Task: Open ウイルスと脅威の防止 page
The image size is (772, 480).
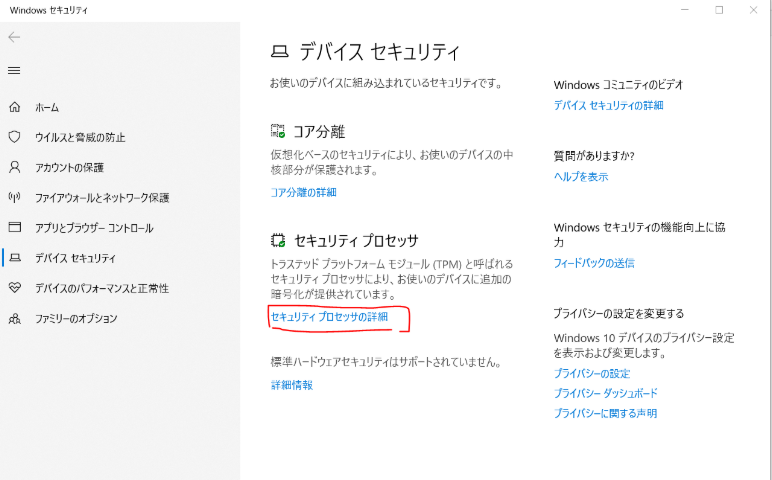Action: pyautogui.click(x=80, y=137)
